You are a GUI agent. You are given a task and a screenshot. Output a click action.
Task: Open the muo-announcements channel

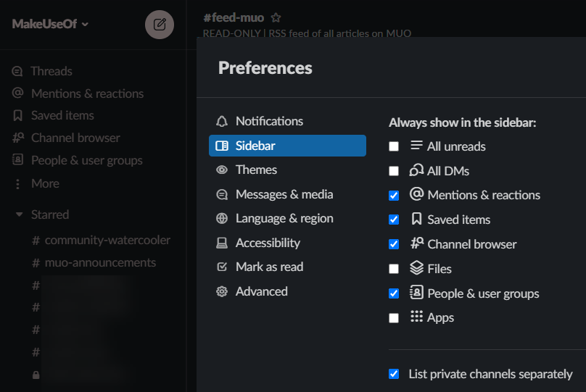point(100,262)
